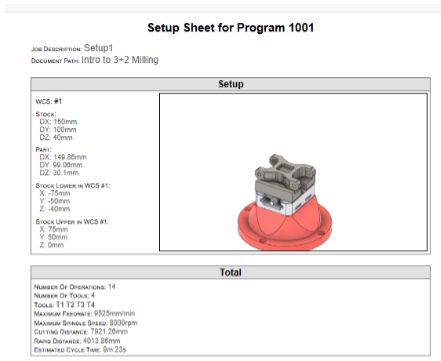441x361 pixels.
Task: Select the Total section header bar
Action: tap(230, 272)
